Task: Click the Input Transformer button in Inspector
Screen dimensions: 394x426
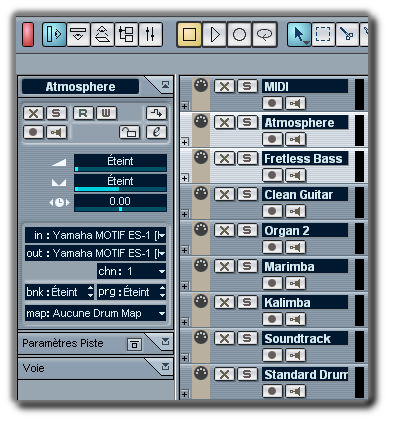Action: pos(156,113)
